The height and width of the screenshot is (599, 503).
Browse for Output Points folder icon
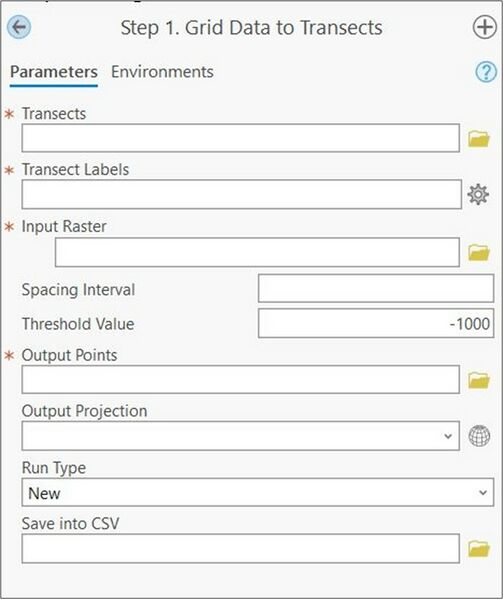pos(479,380)
